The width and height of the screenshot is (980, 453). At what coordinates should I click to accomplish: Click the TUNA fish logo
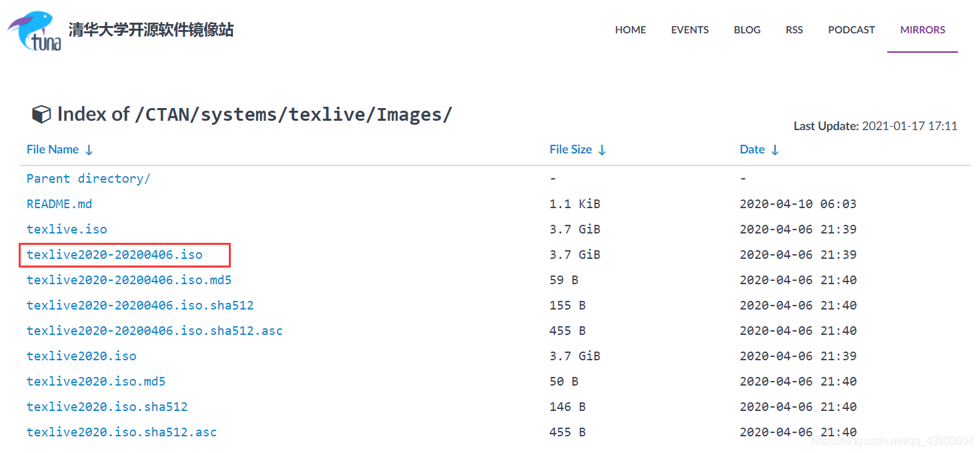pos(35,31)
